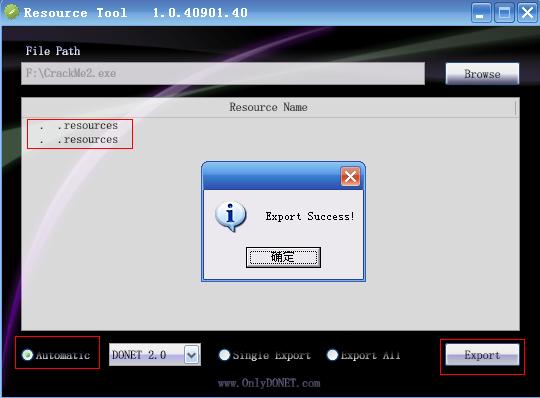Screen dimensions: 540x398
Task: Select the second .resources list entry
Action: [x=79, y=140]
